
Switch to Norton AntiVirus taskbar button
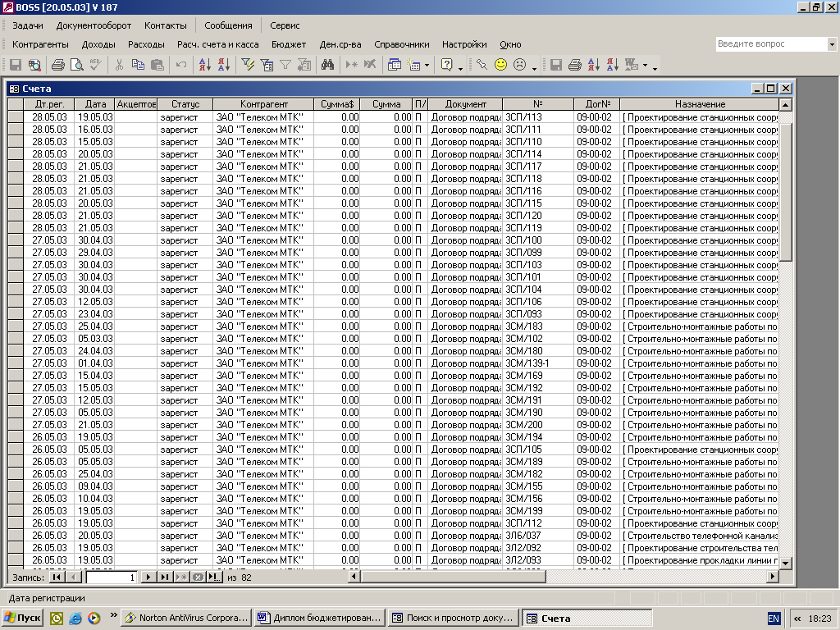(x=186, y=619)
